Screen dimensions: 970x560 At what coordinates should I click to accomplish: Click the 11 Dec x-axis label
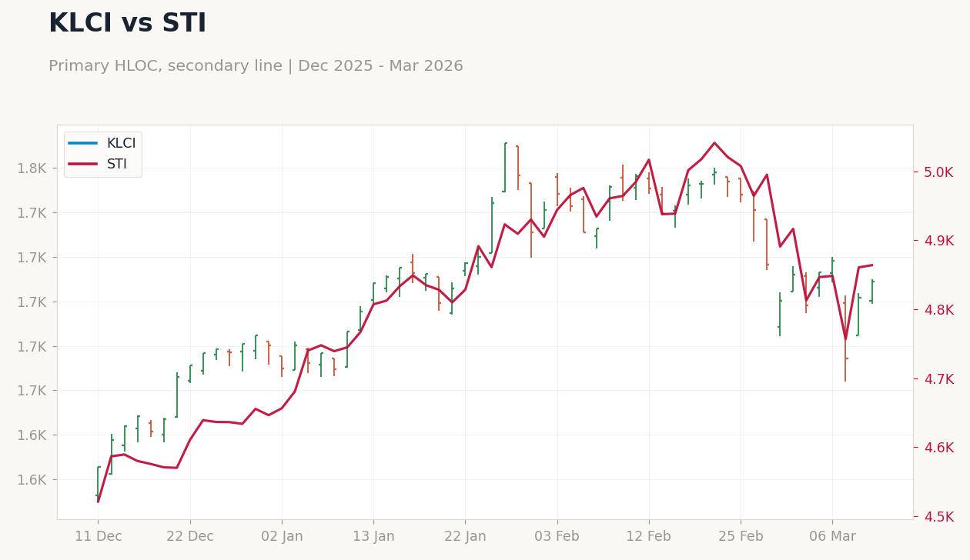(98, 536)
